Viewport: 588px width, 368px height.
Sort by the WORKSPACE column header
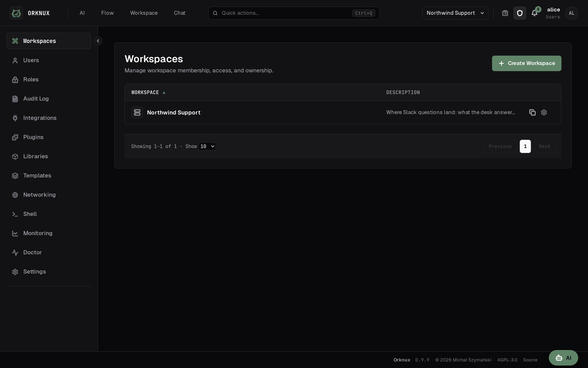click(148, 92)
